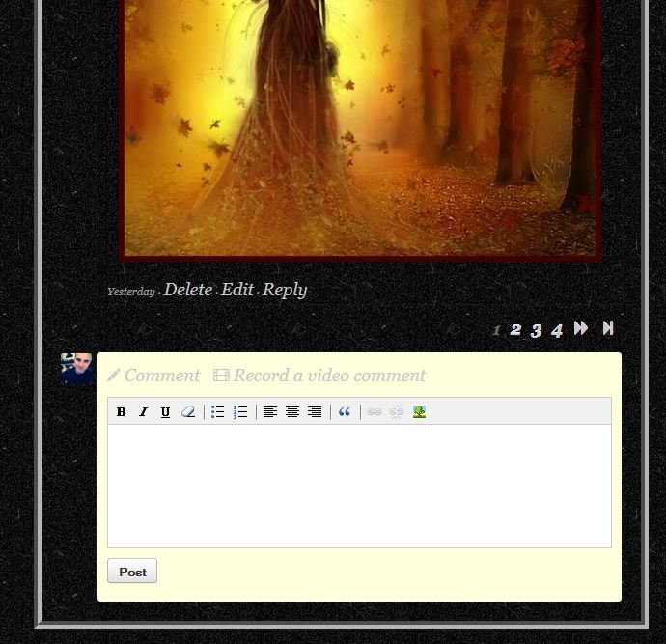The image size is (666, 644).
Task: Click the insert link icon
Action: coord(375,411)
